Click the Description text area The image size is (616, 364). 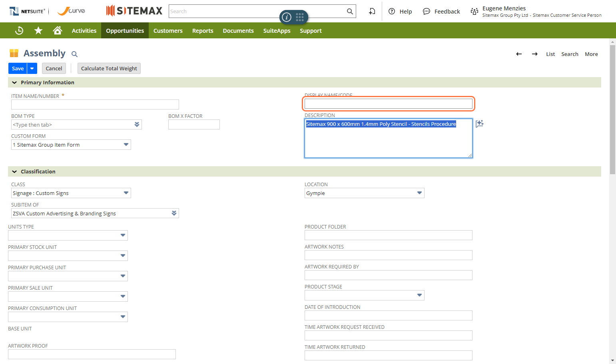(x=389, y=138)
